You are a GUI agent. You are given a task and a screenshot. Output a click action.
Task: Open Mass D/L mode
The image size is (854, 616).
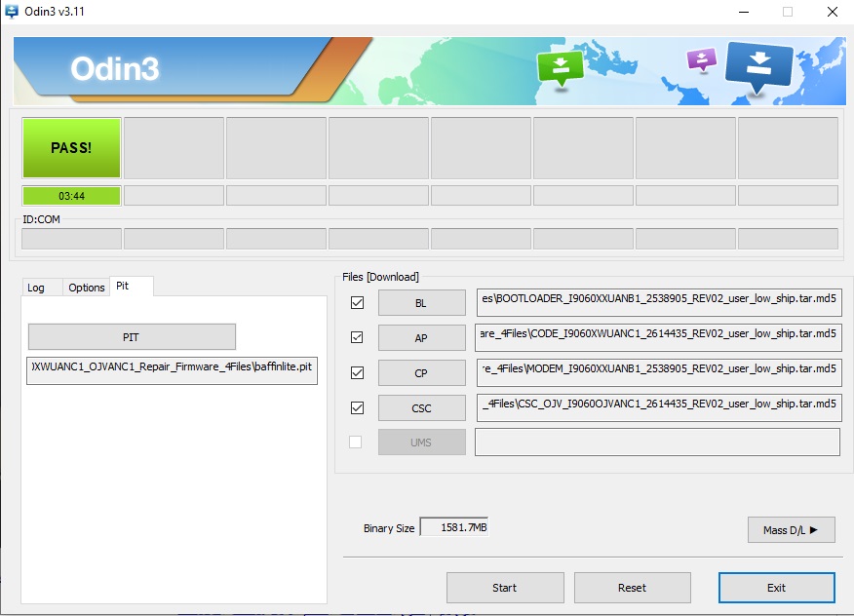tap(791, 530)
